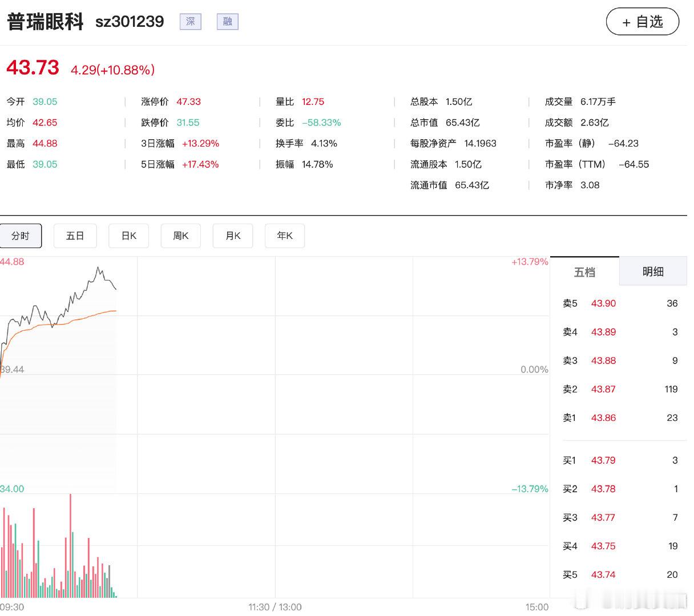This screenshot has height=616, width=694.
Task: Click the change value 4.29(+10.88%)
Action: (112, 70)
